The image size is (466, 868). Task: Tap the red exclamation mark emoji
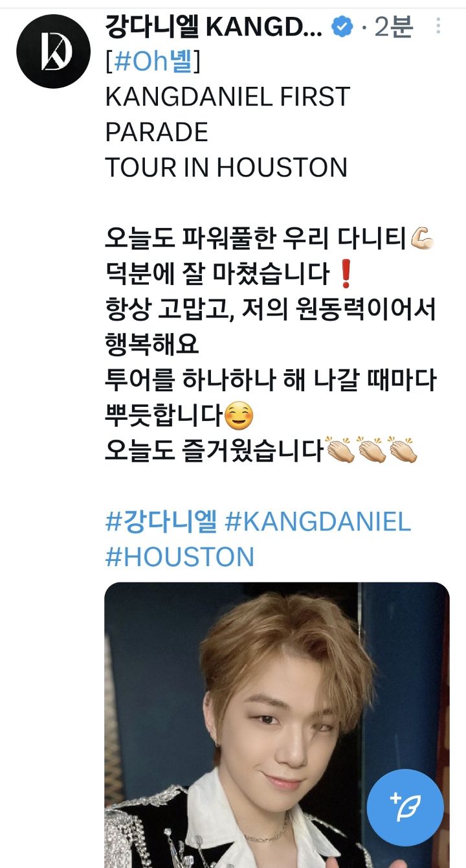coord(345,275)
